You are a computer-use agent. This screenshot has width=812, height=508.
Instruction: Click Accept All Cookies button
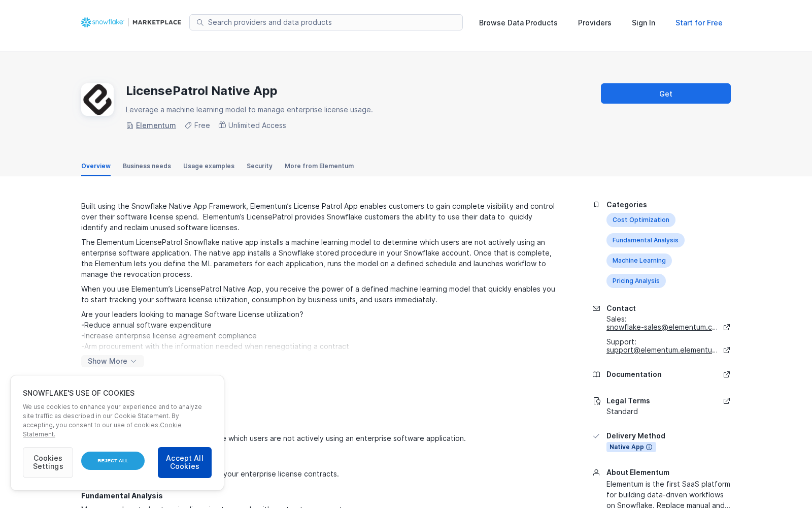point(185,462)
